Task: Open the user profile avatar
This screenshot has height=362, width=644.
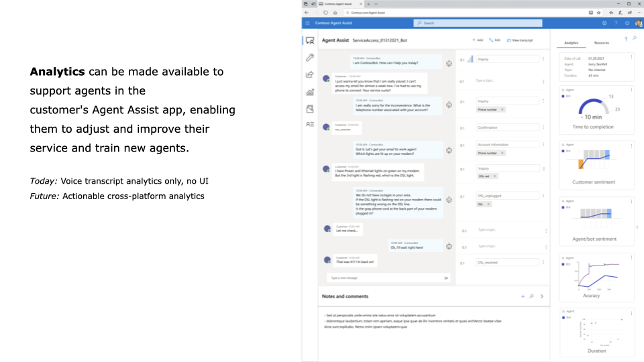Action: [x=638, y=23]
